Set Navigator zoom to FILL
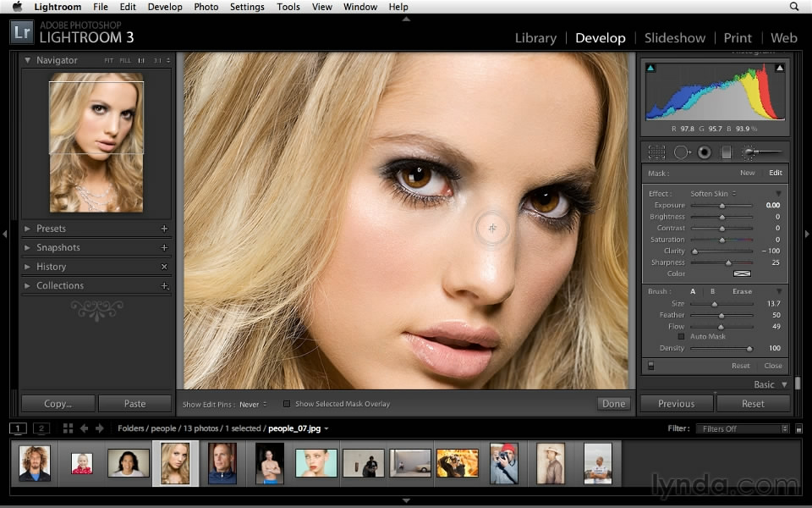The width and height of the screenshot is (812, 508). click(x=125, y=61)
